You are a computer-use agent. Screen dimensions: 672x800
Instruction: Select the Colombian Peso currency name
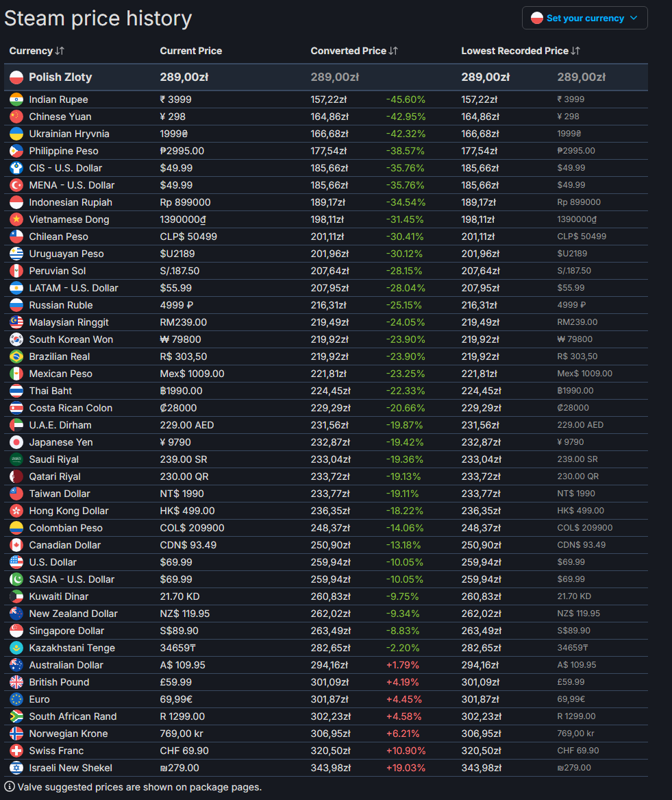click(66, 528)
